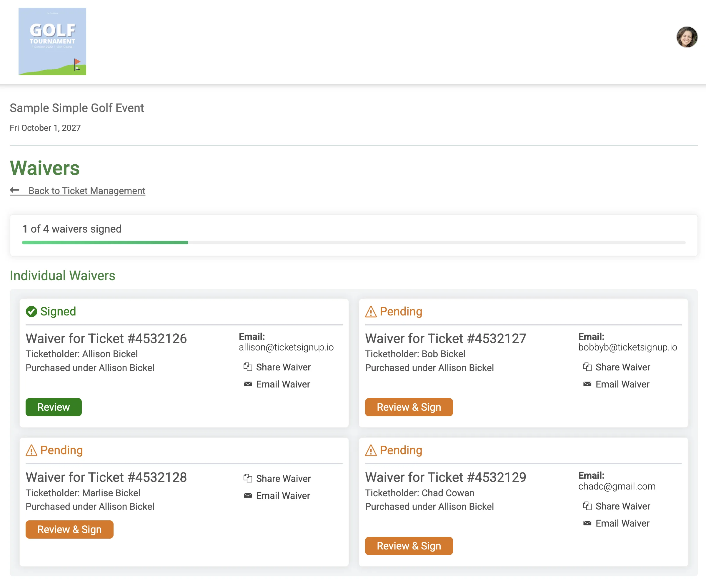706x588 pixels.
Task: Click the Pending warning icon on Bob Bickel's waiver
Action: coord(371,311)
